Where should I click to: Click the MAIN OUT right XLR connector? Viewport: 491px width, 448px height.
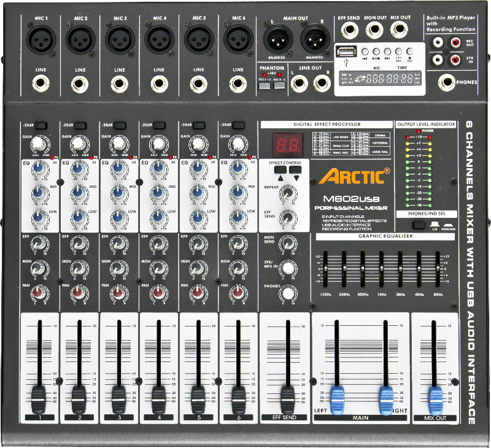(315, 39)
